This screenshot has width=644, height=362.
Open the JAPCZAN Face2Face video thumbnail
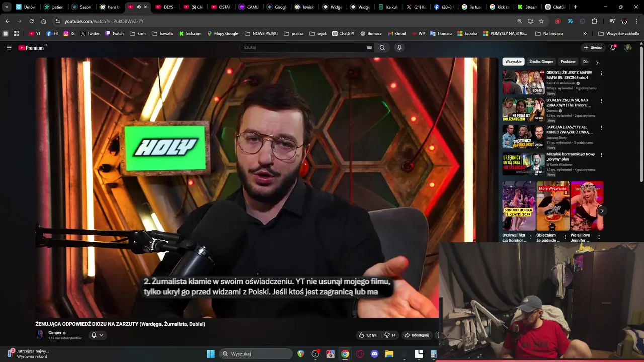tap(523, 136)
